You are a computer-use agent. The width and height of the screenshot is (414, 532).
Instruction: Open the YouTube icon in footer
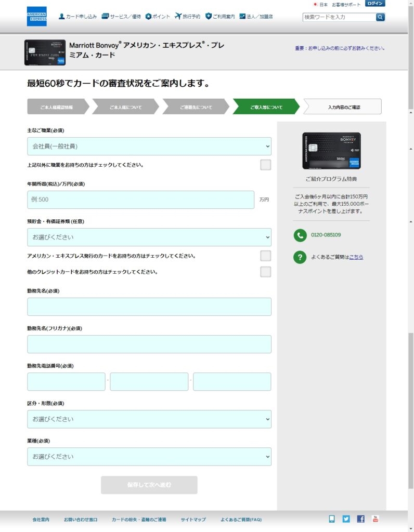point(376,519)
